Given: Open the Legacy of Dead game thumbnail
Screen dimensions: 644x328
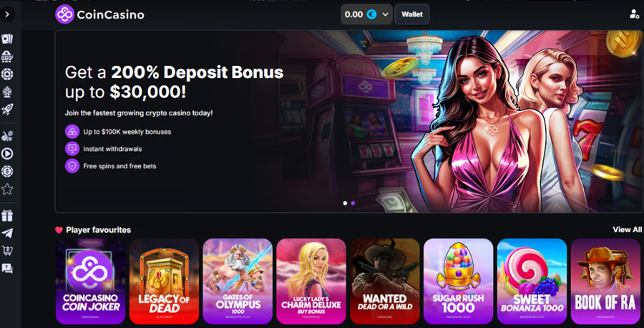Looking at the screenshot, I should 164,281.
